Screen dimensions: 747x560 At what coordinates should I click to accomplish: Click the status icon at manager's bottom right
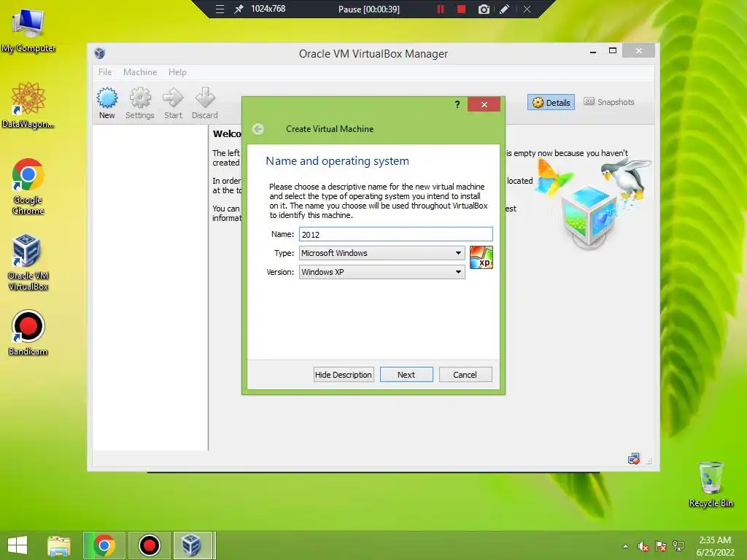tap(634, 459)
